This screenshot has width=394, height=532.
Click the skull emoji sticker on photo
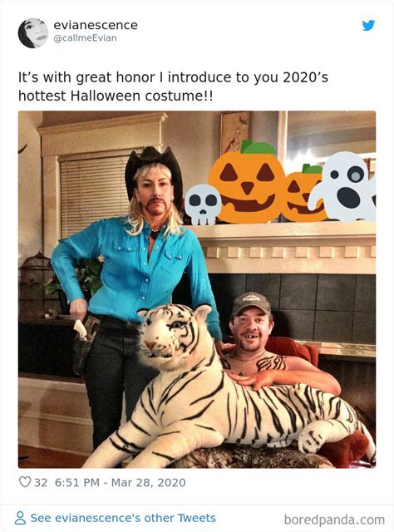[x=203, y=205]
